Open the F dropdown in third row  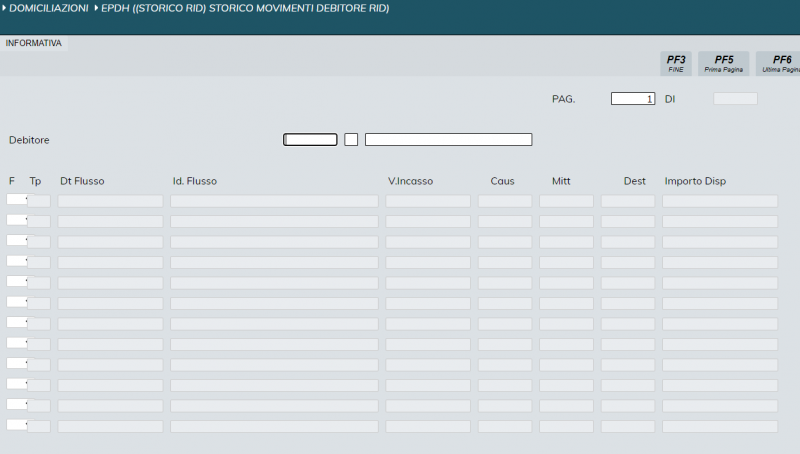[17, 241]
